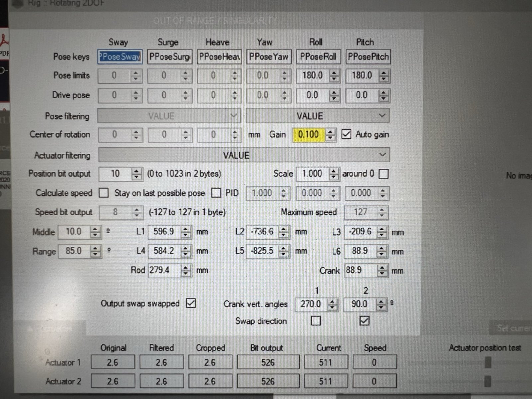Screen dimensions: 532x399
Task: Click the L6 length field
Action: click(360, 251)
